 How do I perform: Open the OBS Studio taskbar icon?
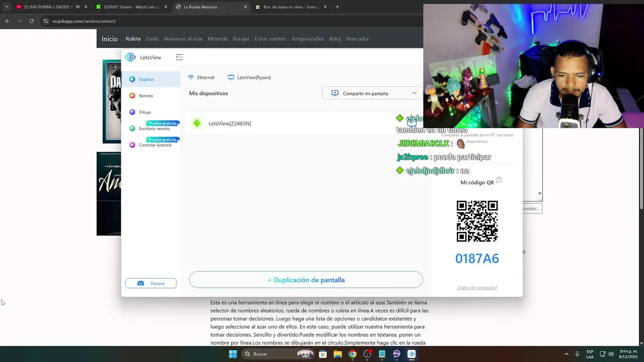tap(367, 354)
